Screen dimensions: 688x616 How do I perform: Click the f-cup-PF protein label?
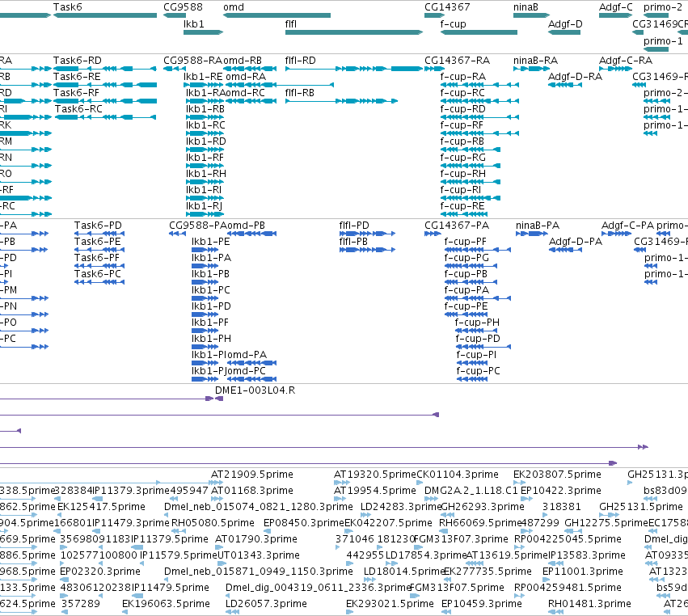coord(466,242)
